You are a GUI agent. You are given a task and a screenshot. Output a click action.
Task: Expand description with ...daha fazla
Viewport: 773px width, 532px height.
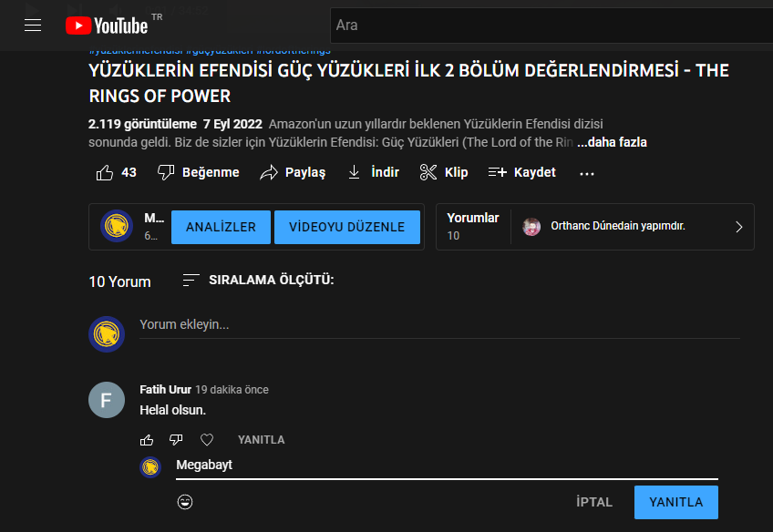click(612, 142)
